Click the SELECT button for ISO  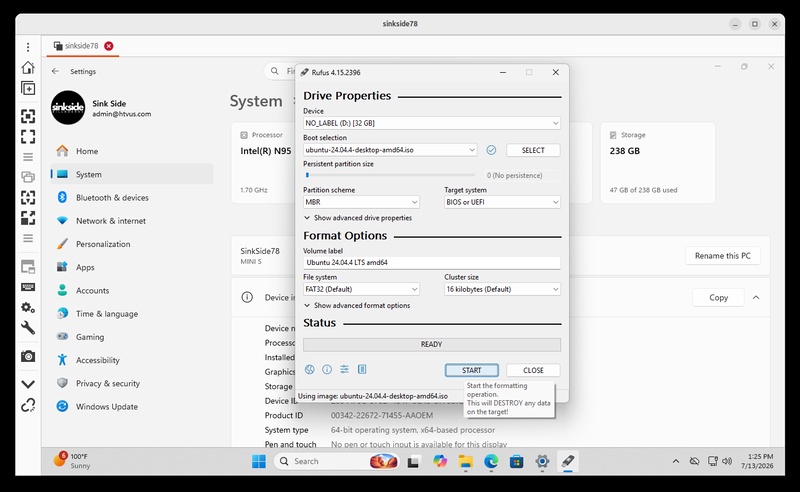click(533, 150)
